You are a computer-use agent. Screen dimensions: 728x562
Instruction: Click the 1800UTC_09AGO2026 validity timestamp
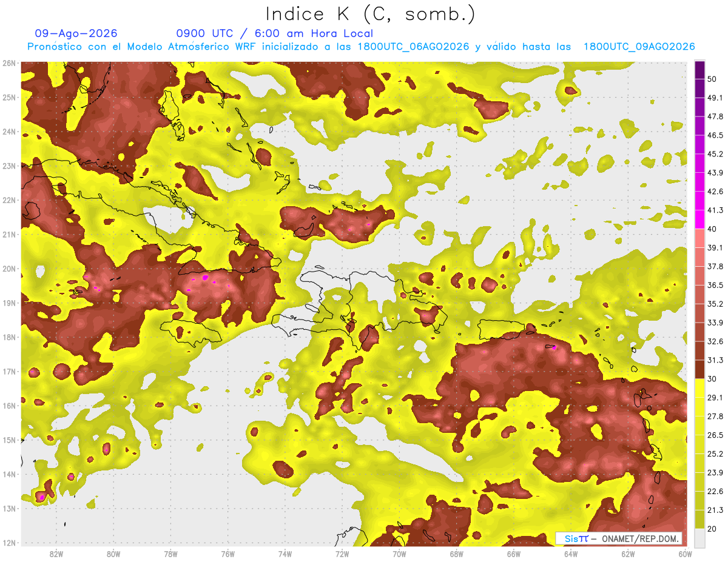pyautogui.click(x=639, y=47)
